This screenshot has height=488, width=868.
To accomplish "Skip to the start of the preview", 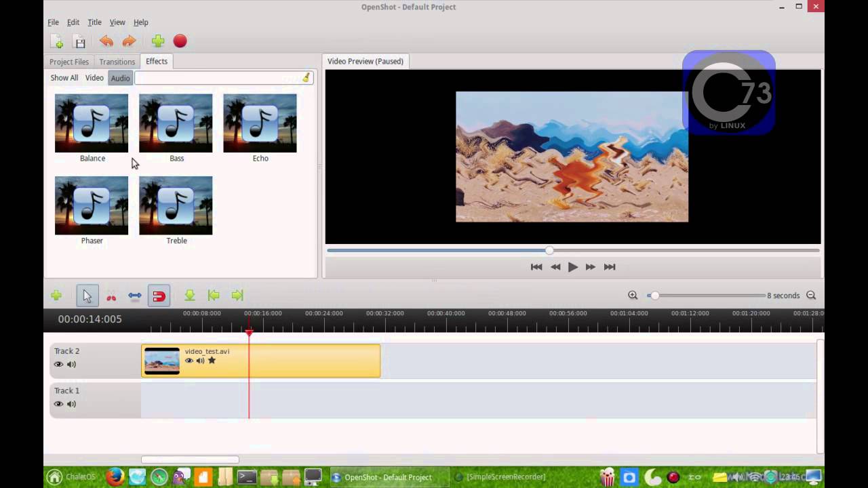I will pos(536,267).
